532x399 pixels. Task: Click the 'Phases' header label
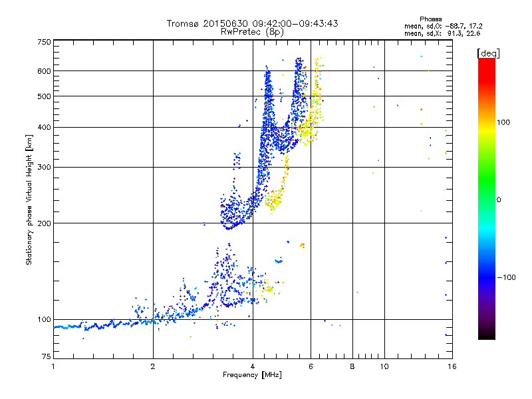[x=430, y=19]
